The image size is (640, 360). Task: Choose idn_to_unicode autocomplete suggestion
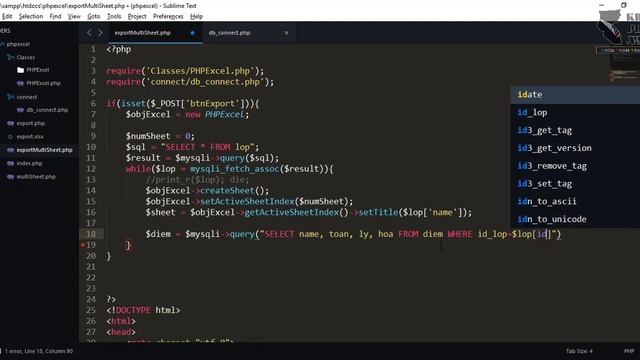[575, 219]
